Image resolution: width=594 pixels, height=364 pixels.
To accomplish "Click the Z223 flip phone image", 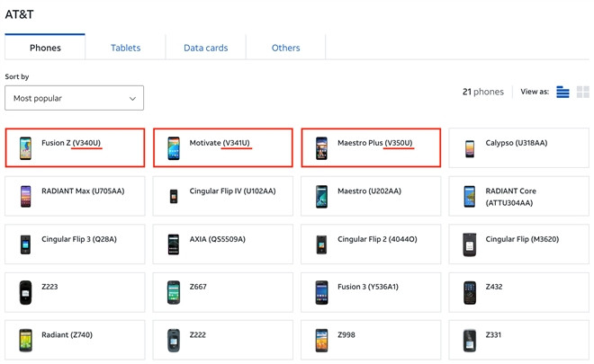I will point(25,292).
